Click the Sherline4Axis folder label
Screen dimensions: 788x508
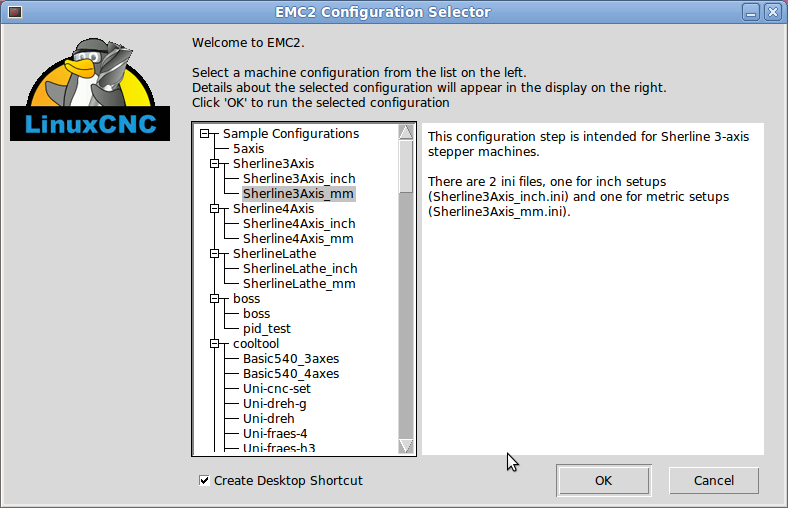point(273,209)
